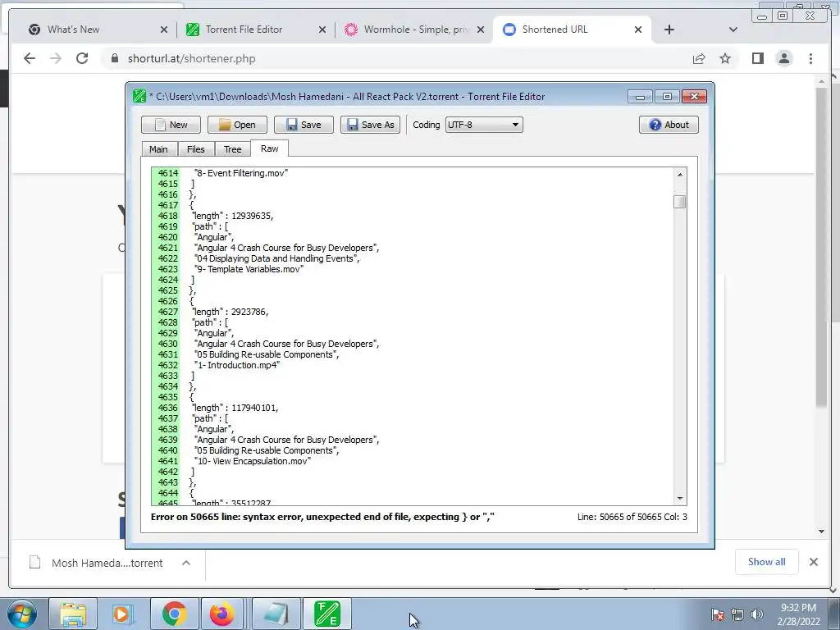Expand the Coding UTF-8 dropdown

point(484,125)
